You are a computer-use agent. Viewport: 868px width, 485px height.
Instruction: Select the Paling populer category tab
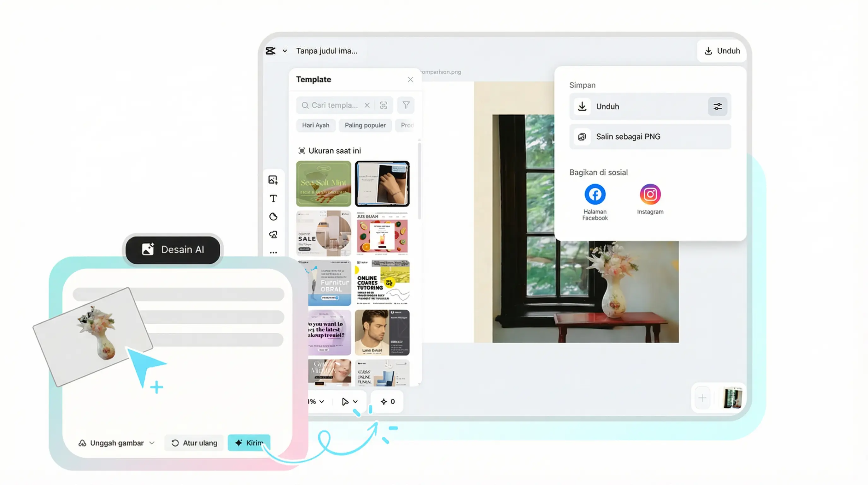(x=365, y=125)
